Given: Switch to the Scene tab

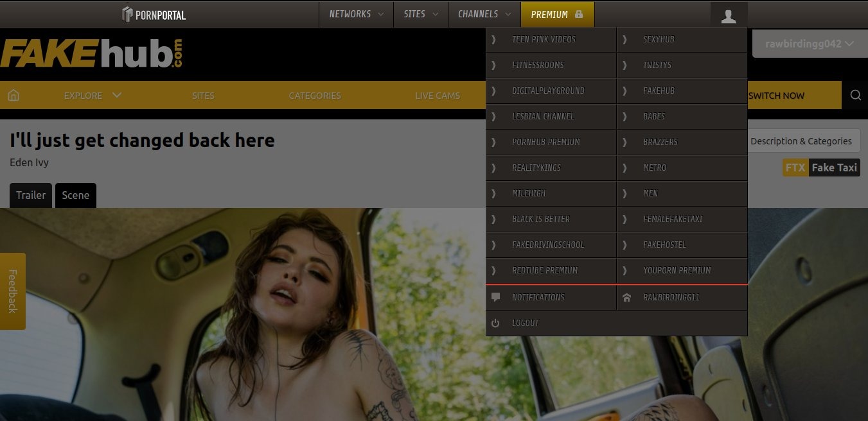Looking at the screenshot, I should tap(76, 195).
